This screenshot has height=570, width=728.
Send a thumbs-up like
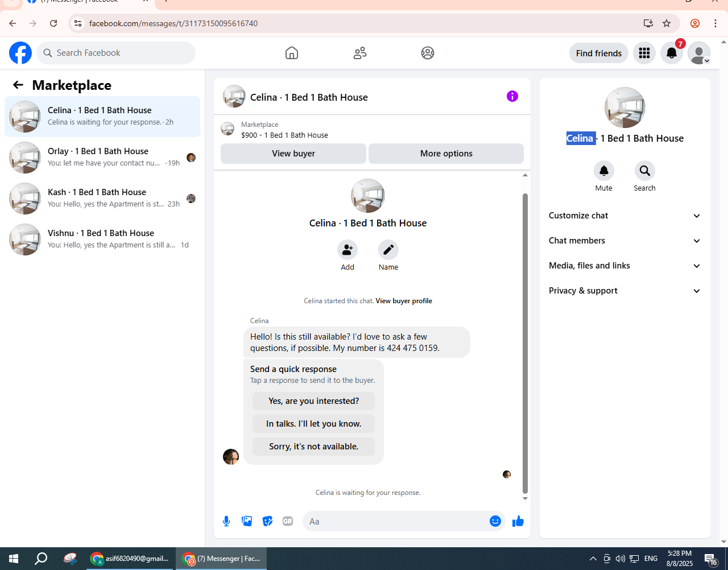tap(518, 521)
